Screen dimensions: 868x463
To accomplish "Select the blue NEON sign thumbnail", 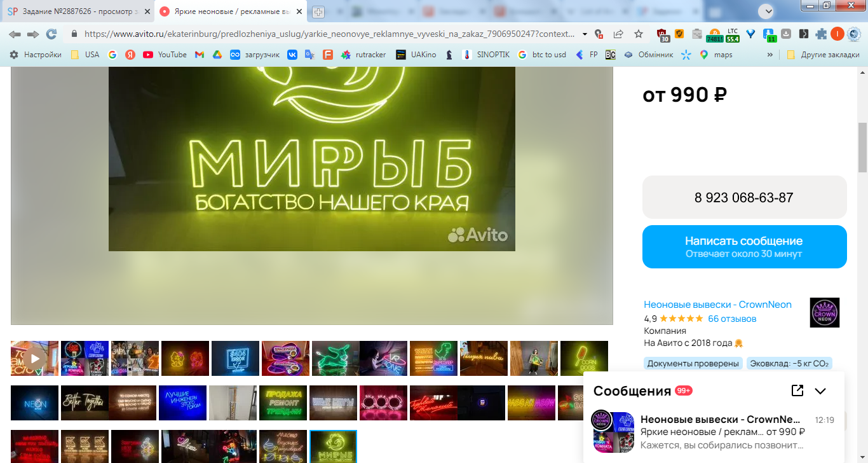I will (x=34, y=403).
